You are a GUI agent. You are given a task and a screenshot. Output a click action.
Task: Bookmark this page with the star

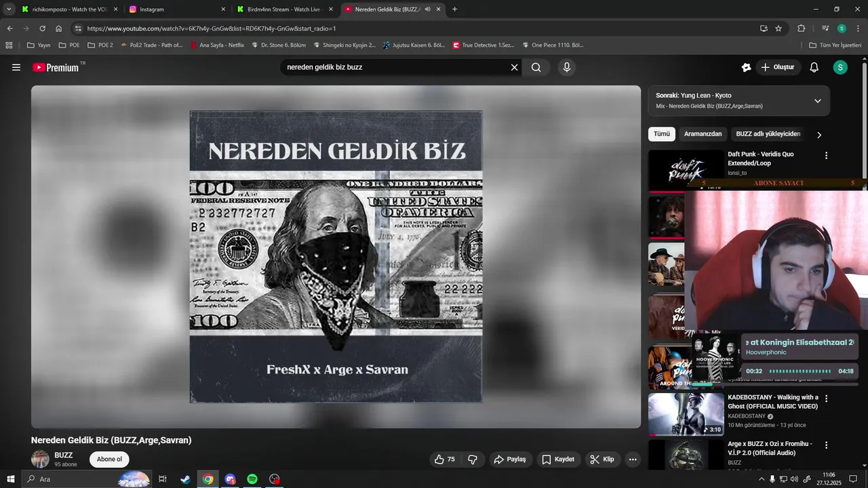[x=778, y=28]
